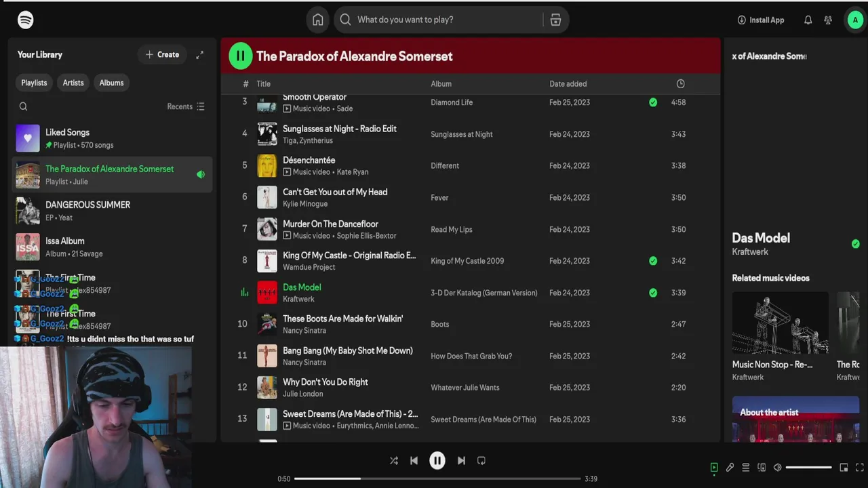
Task: Open DANGEROUS SUMMER EP in library
Action: (x=113, y=211)
